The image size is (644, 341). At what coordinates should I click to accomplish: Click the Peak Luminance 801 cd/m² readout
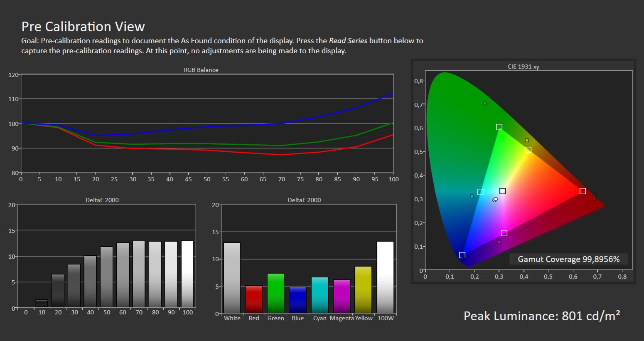542,316
